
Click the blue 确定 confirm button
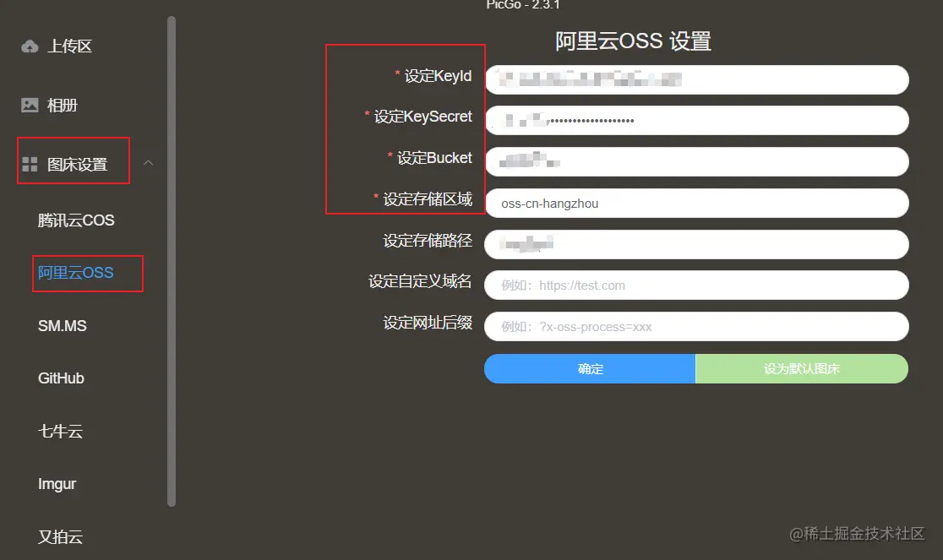pyautogui.click(x=590, y=368)
